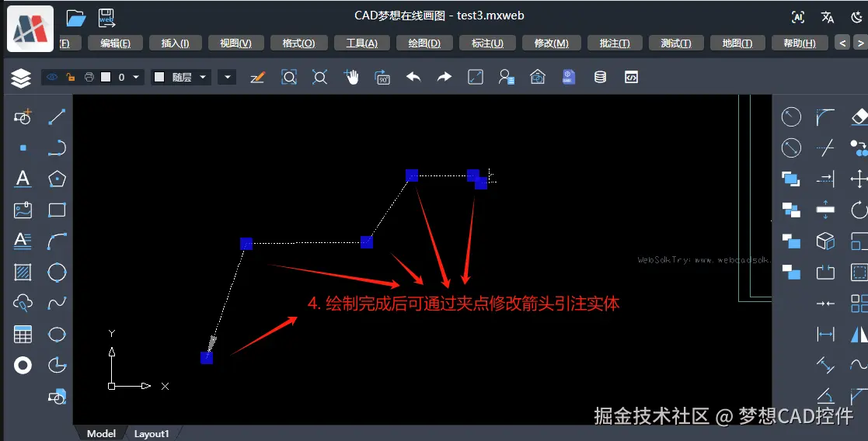
Task: Click the house-shaped block library icon
Action: point(538,77)
